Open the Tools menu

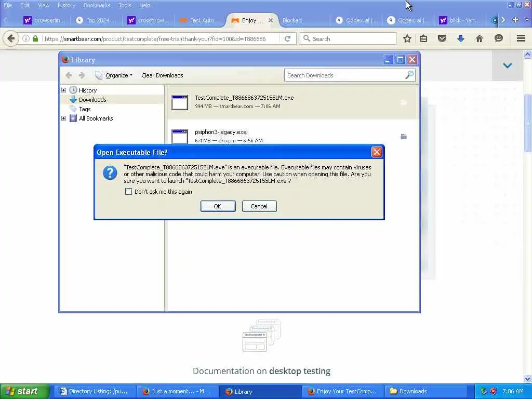(x=125, y=5)
